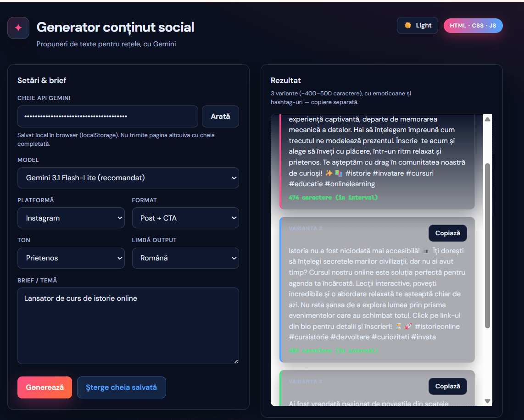Click inside the Brief / Temă textarea

[128, 326]
